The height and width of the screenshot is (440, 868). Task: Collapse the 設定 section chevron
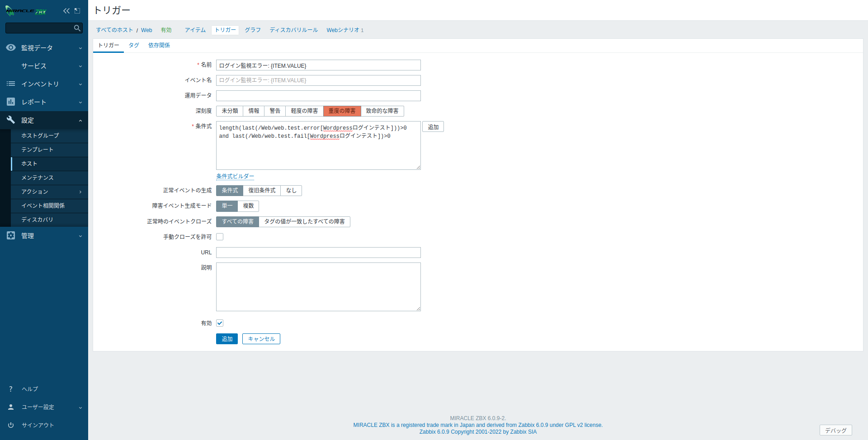coord(80,121)
